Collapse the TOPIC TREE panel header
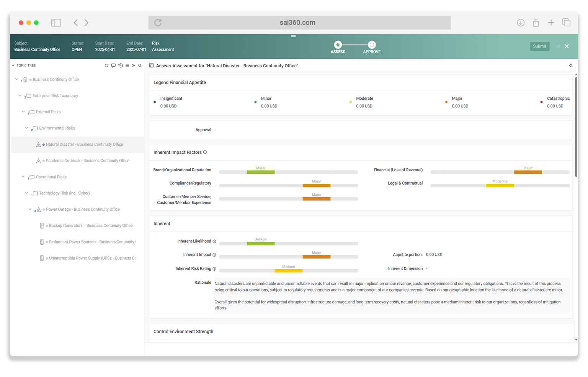 click(13, 65)
